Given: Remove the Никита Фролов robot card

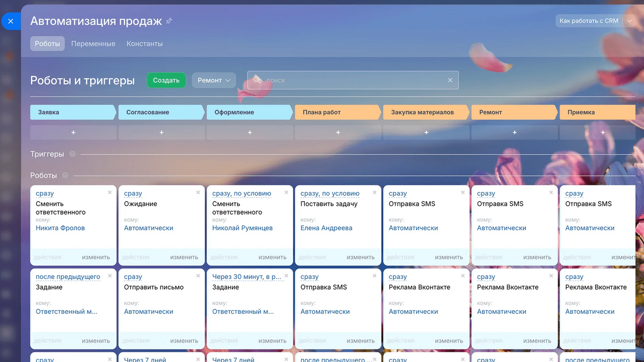Looking at the screenshot, I should 110,193.
